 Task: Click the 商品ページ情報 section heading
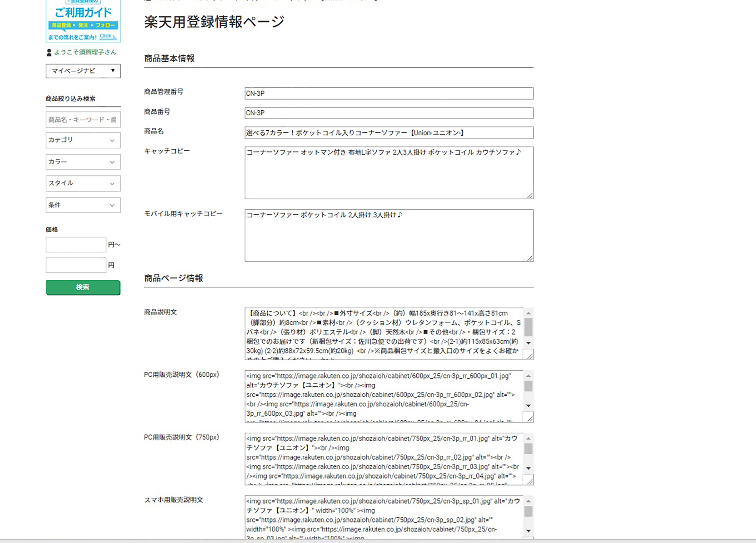click(x=173, y=278)
